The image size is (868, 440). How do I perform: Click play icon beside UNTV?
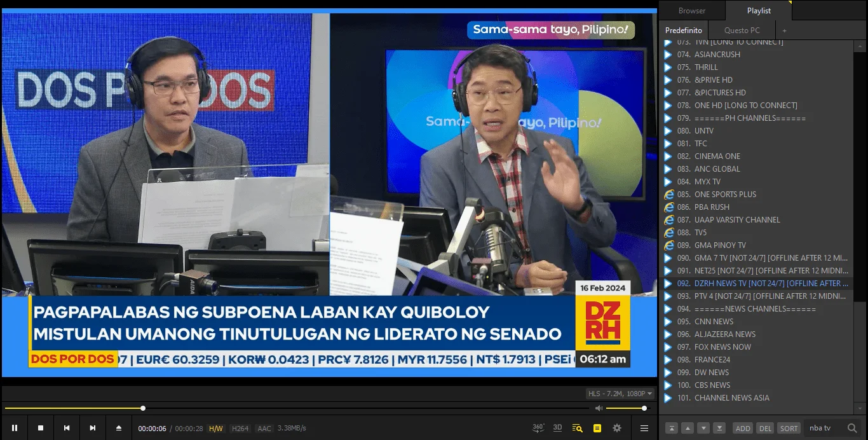pos(668,131)
